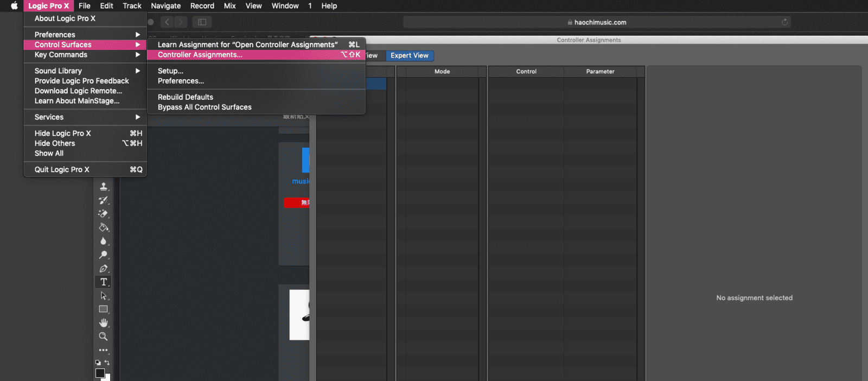868x381 pixels.
Task: Open Controller Assignments… from submenu
Action: [x=257, y=55]
